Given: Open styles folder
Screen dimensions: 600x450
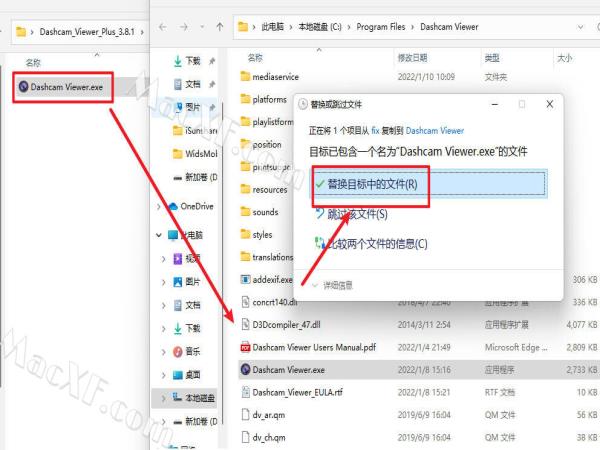Looking at the screenshot, I should (256, 235).
